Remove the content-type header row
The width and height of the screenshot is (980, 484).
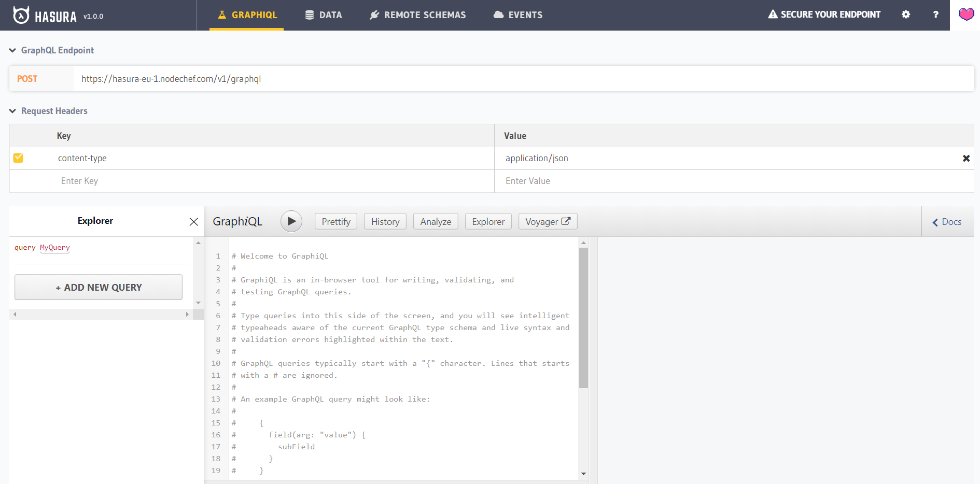tap(966, 159)
